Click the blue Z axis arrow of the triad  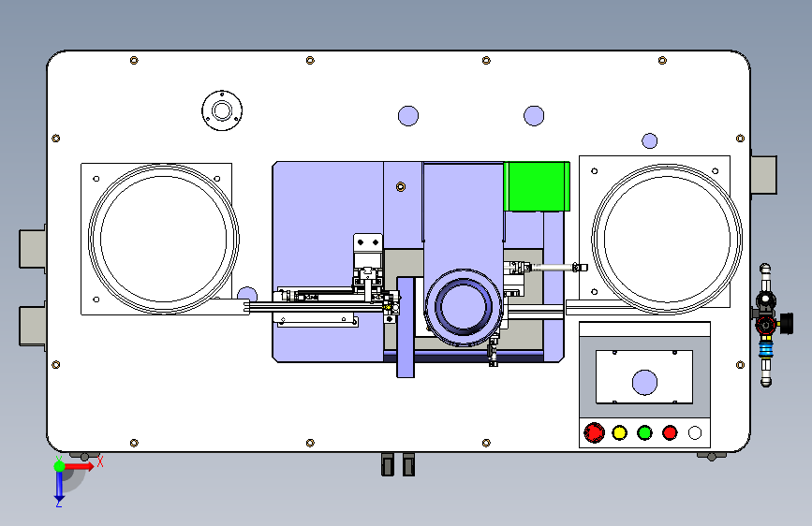click(x=59, y=487)
